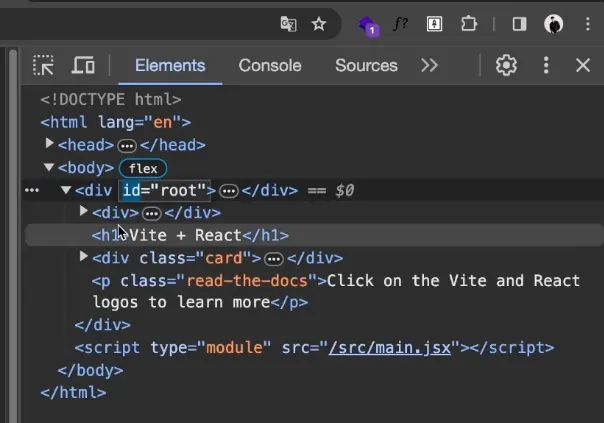Toggle the flex badge on body
The image size is (604, 423).
(x=143, y=168)
